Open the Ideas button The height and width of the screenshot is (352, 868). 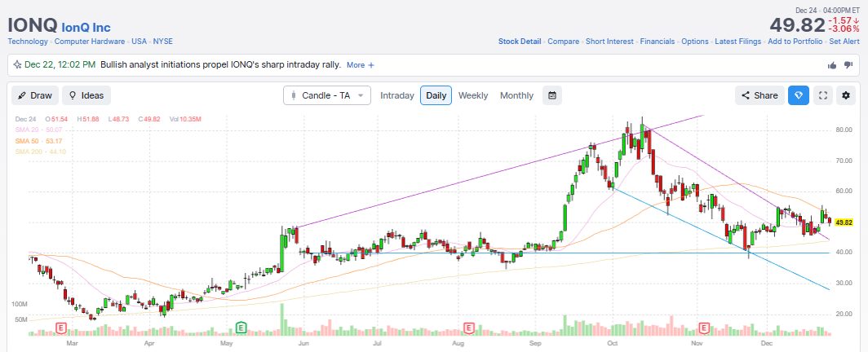pos(86,95)
